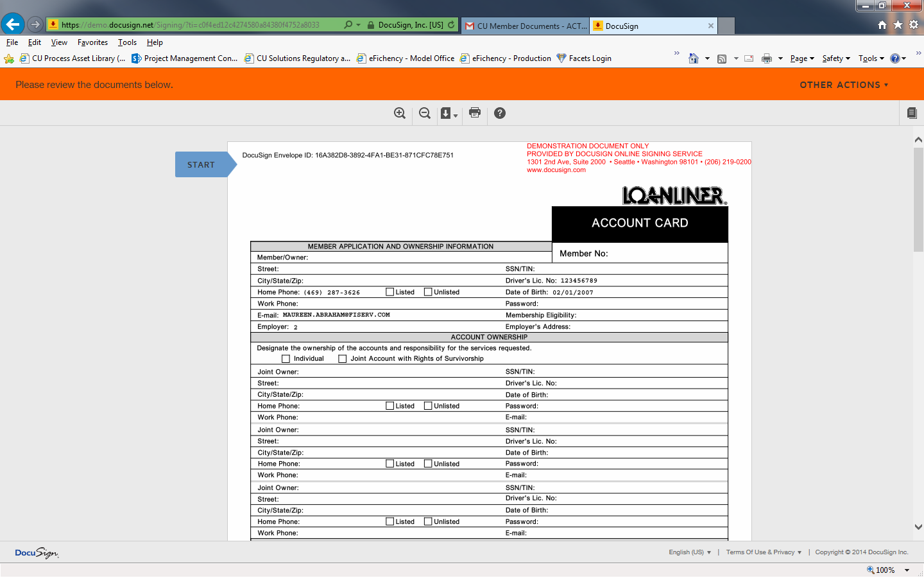This screenshot has width=924, height=578.
Task: Click the DocuSign zoom in magnifier icon
Action: [x=399, y=113]
